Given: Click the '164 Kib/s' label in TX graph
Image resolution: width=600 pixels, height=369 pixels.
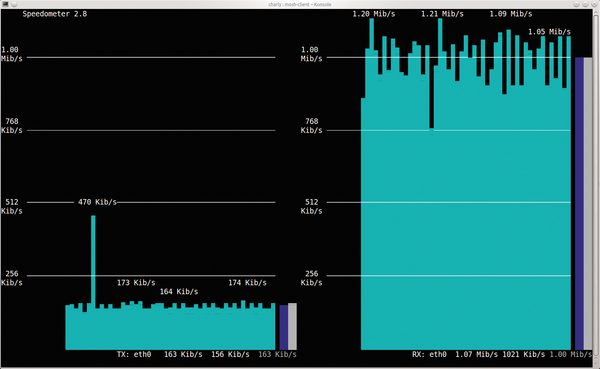Looking at the screenshot, I should tap(179, 291).
